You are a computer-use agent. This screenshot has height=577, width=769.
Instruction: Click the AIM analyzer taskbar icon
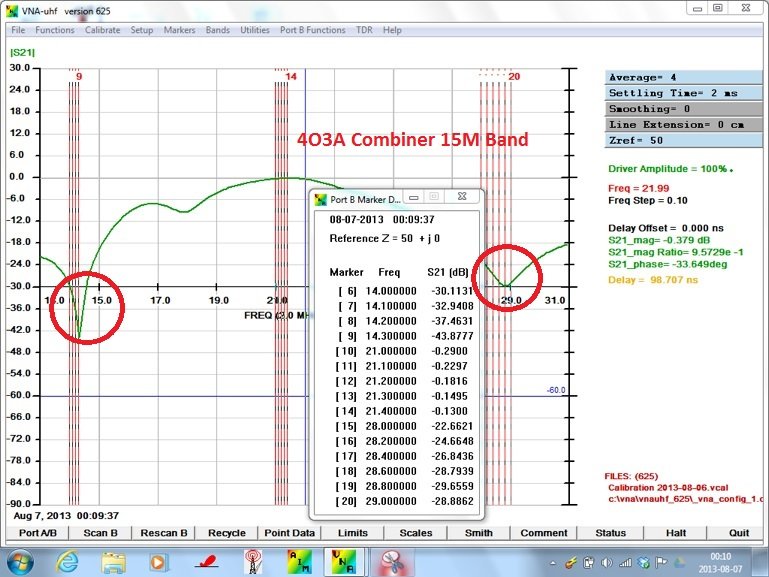tap(298, 560)
